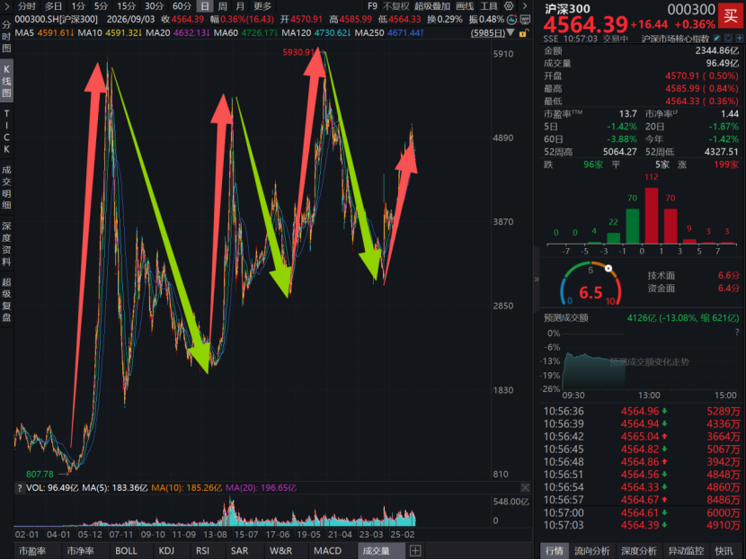Select the MACD indicator tab

[x=328, y=551]
